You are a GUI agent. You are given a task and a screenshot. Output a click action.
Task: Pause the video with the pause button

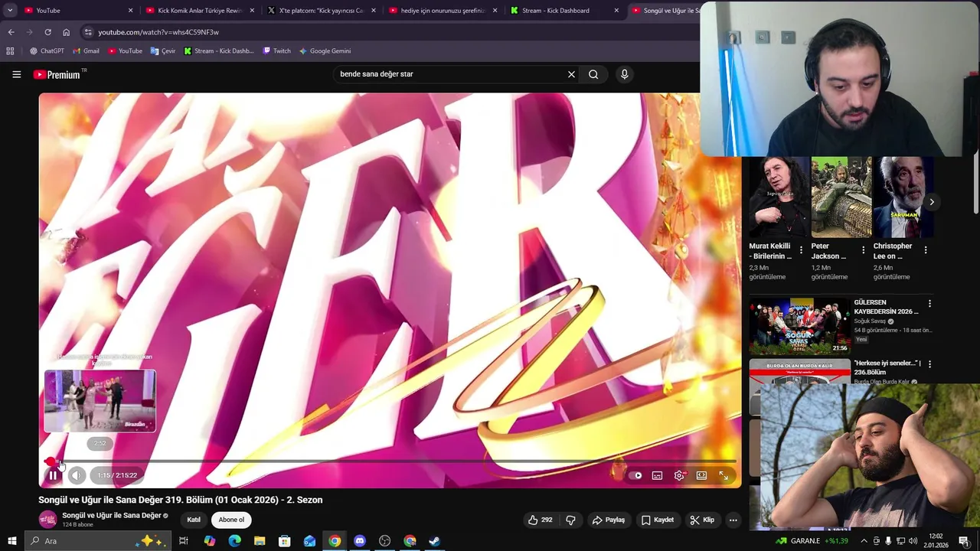coord(53,475)
